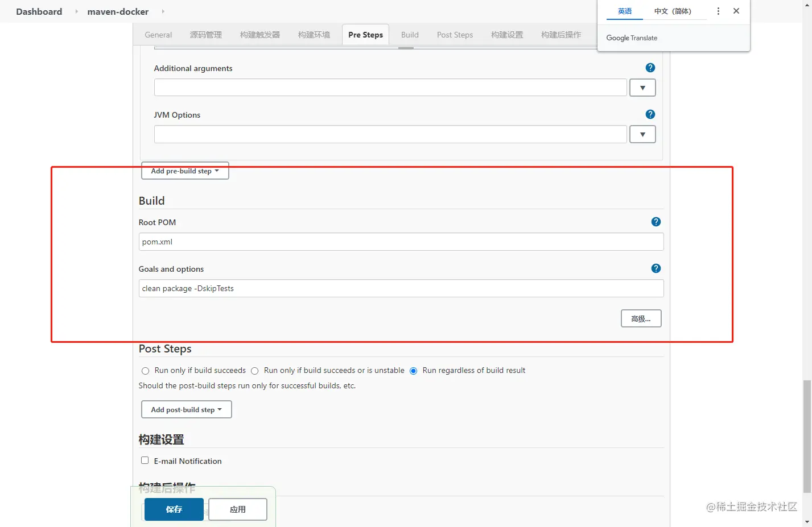Click the scrollbar down arrow
The image size is (812, 527).
point(807,522)
